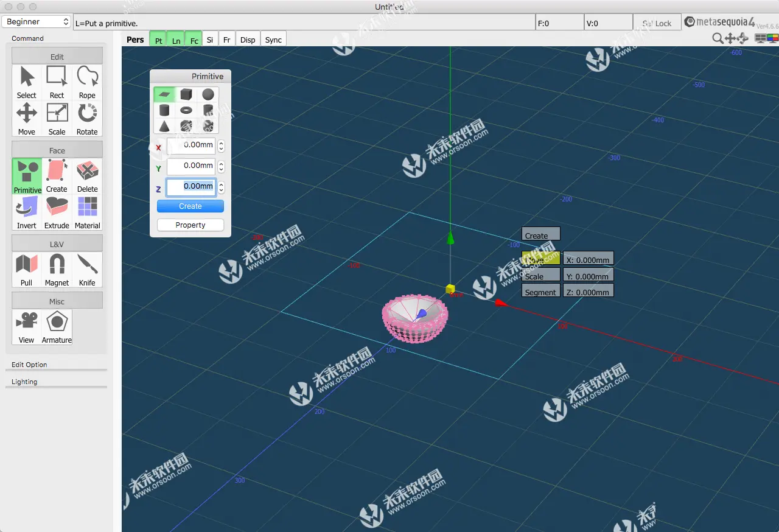779x532 pixels.
Task: Toggle the Sync view option
Action: [273, 40]
